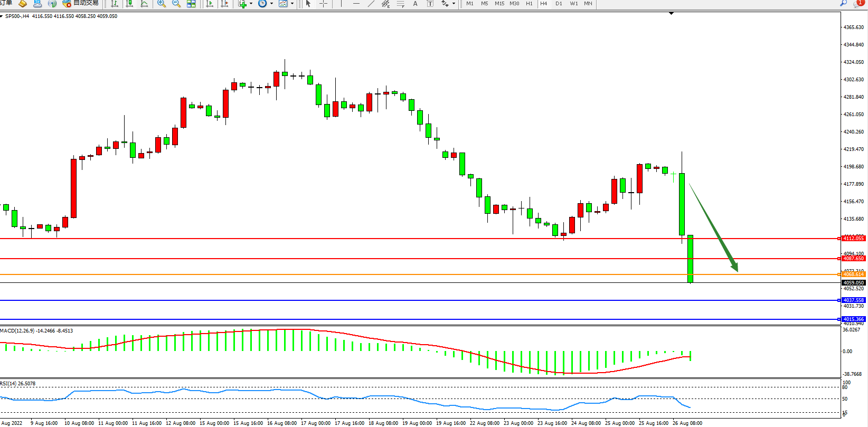Viewport: 868px width, 427px height.
Task: Open the templates dropdown arrow
Action: coord(292,4)
